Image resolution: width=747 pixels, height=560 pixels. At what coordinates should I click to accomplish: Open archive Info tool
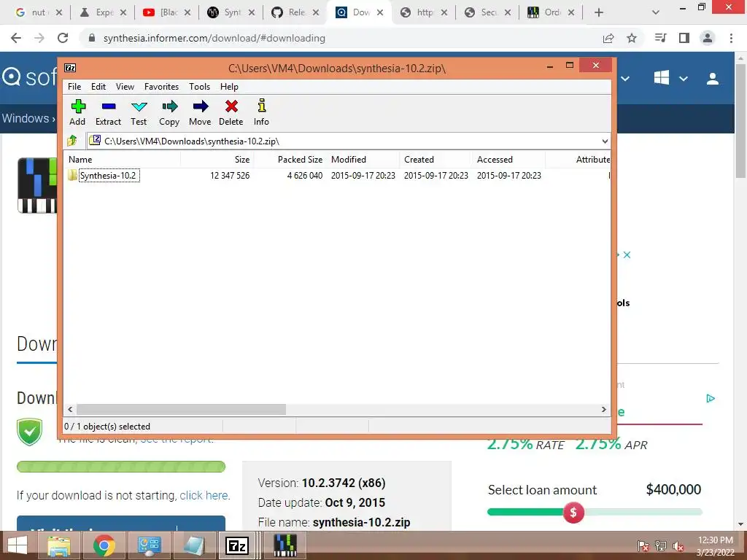click(261, 112)
